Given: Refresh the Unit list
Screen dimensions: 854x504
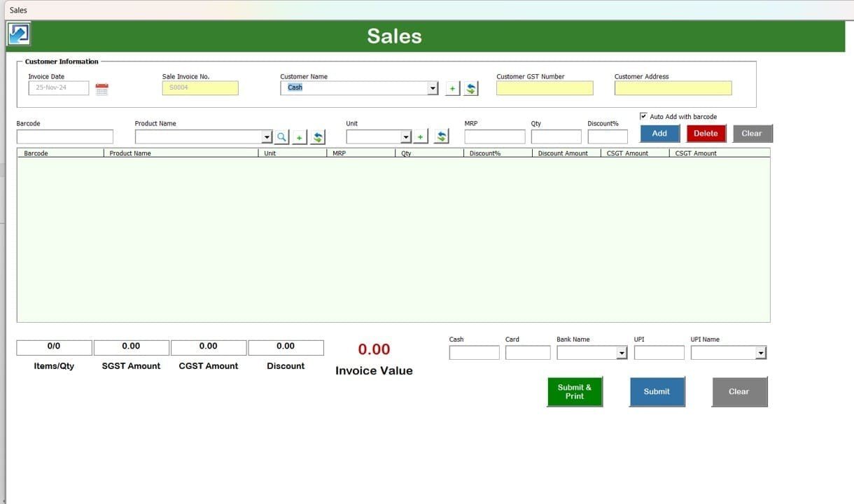Looking at the screenshot, I should (x=441, y=136).
